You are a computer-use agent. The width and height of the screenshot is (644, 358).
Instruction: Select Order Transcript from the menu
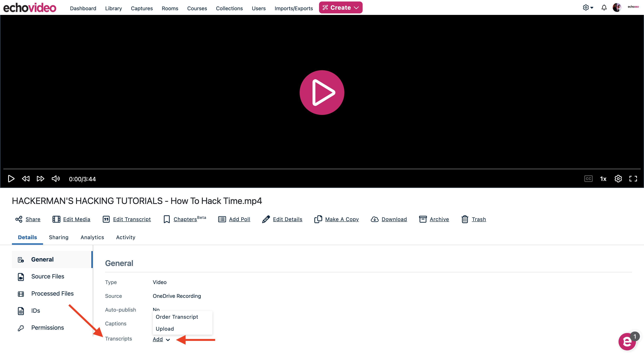[x=176, y=317]
